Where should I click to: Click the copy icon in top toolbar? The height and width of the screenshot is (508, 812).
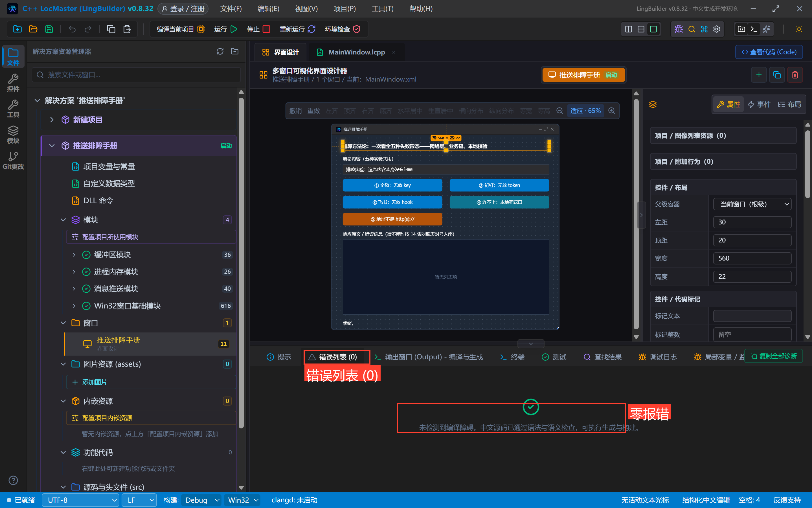point(111,29)
